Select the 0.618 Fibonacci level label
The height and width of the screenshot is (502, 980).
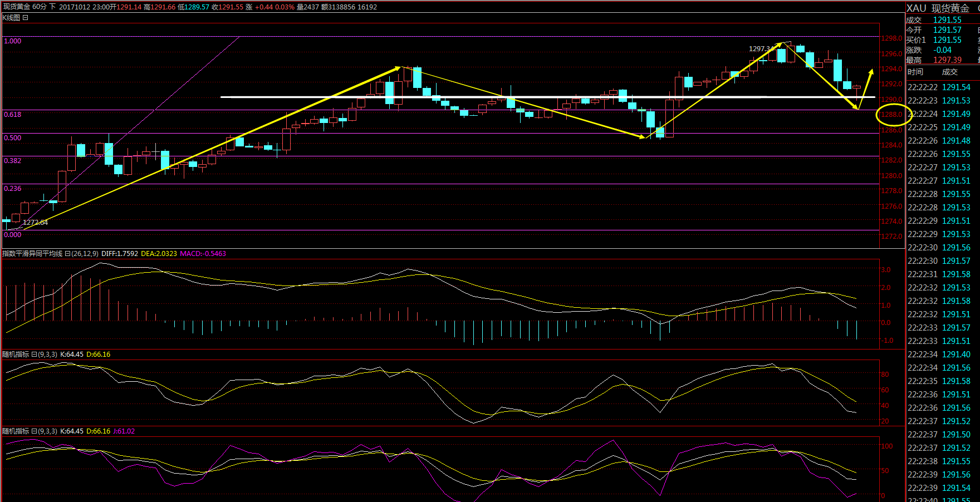coord(12,115)
